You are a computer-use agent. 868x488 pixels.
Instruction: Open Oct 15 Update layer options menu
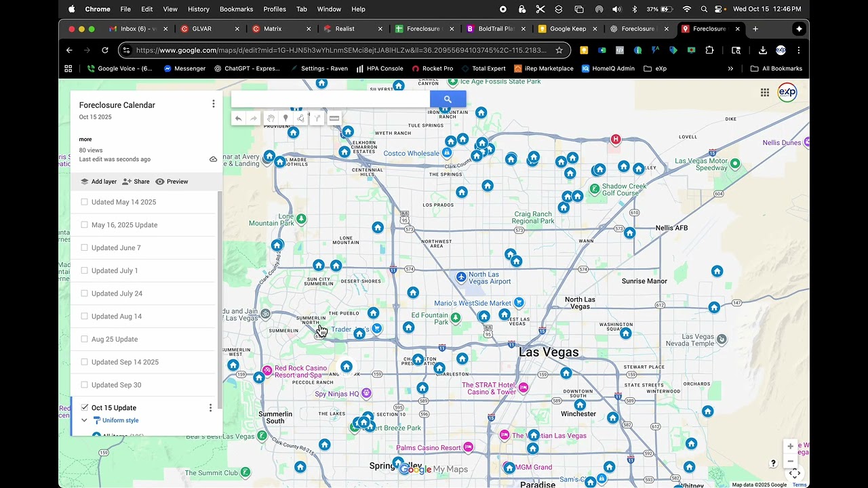click(x=210, y=407)
